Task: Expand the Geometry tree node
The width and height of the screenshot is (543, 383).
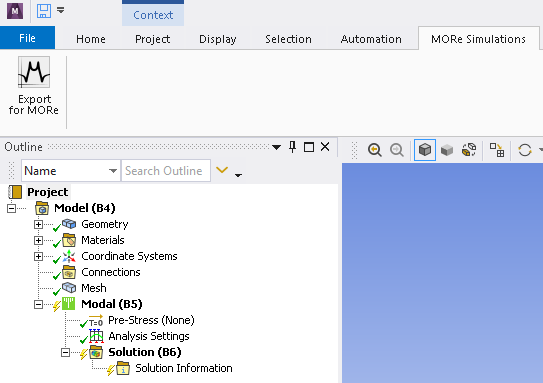Action: pos(38,224)
